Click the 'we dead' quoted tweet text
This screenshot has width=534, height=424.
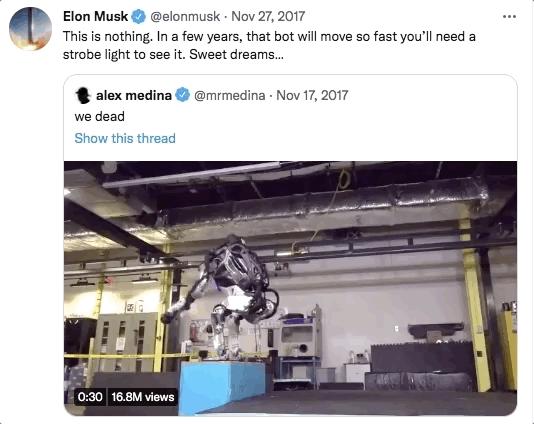pos(99,117)
